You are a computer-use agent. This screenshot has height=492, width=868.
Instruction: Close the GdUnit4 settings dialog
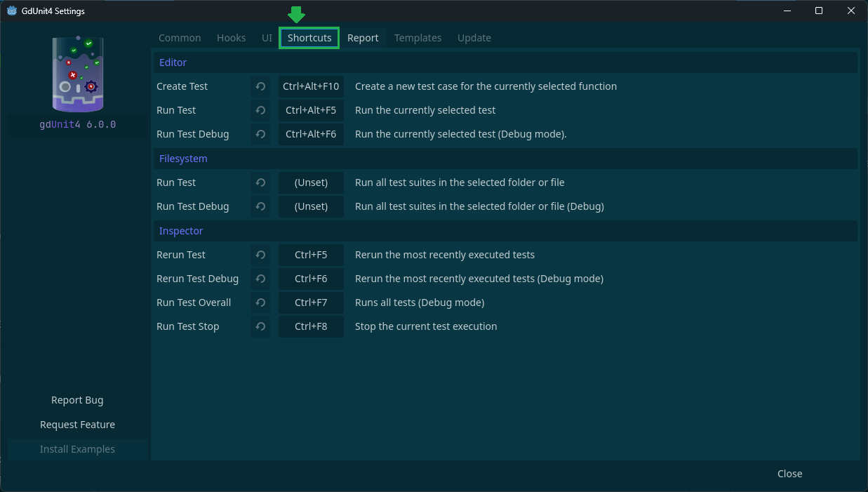pyautogui.click(x=789, y=474)
